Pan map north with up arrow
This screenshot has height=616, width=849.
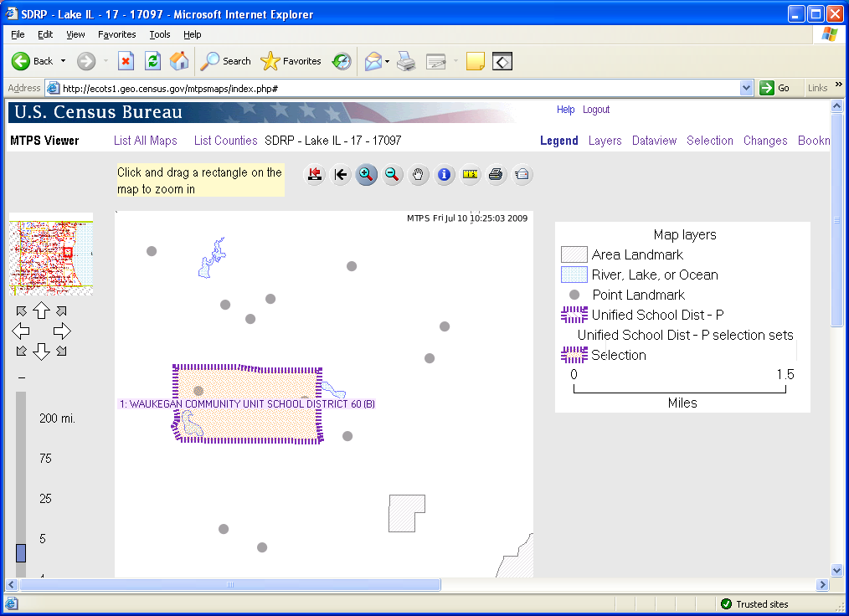pyautogui.click(x=41, y=311)
